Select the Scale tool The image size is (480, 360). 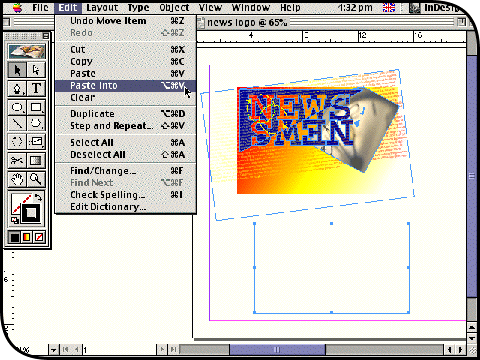tap(36, 142)
